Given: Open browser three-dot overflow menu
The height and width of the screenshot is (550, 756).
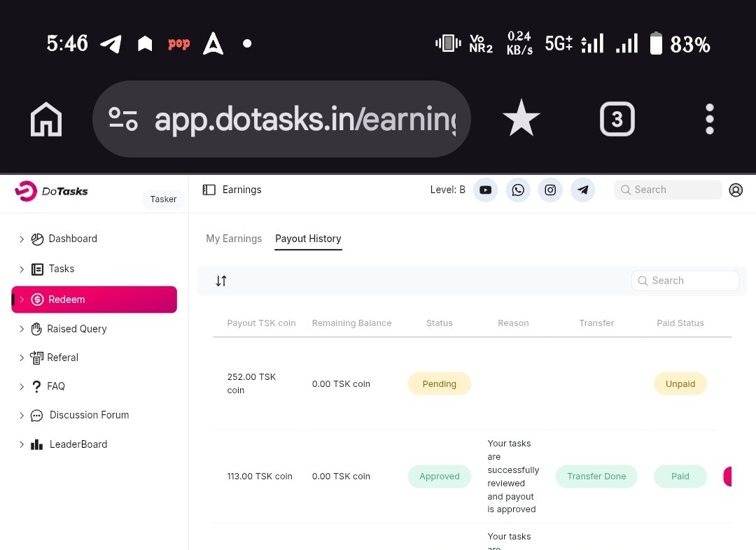Looking at the screenshot, I should [x=709, y=120].
